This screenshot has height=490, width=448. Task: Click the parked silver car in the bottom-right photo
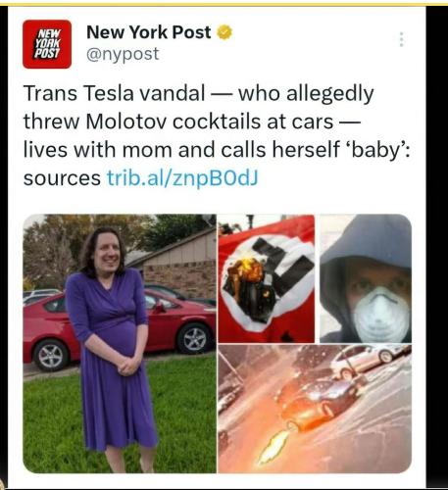[368, 361]
